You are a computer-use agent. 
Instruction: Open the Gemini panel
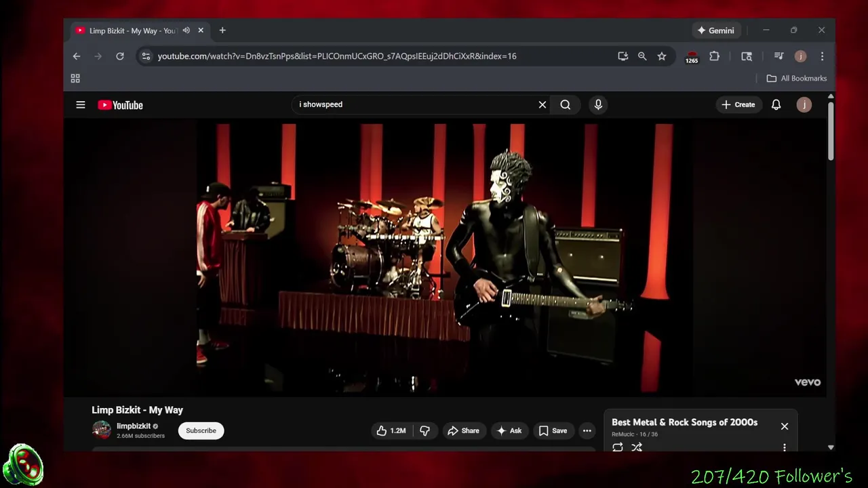[x=715, y=30]
